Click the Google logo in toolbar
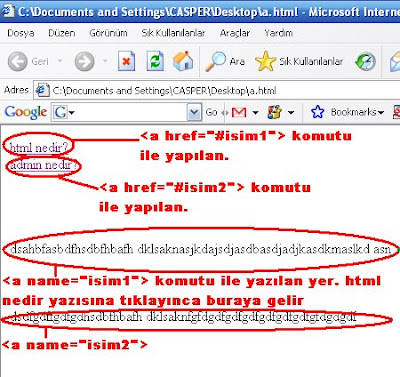The height and width of the screenshot is (377, 400). [26, 112]
